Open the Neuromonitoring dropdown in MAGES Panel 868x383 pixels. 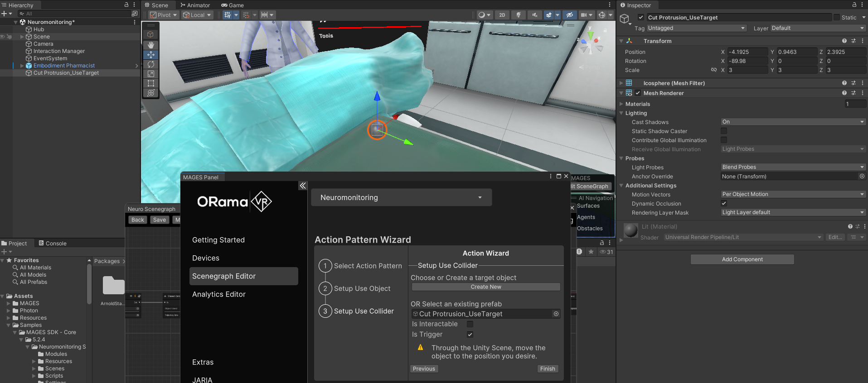(401, 197)
